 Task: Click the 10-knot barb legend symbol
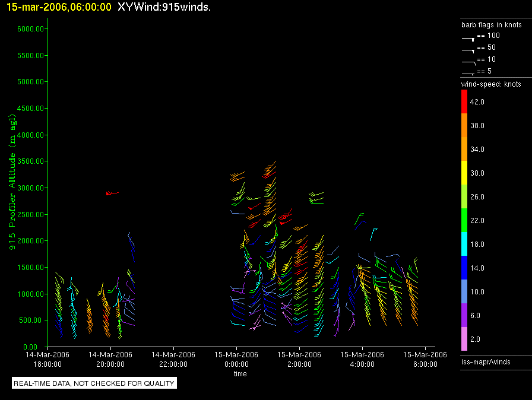coord(469,63)
